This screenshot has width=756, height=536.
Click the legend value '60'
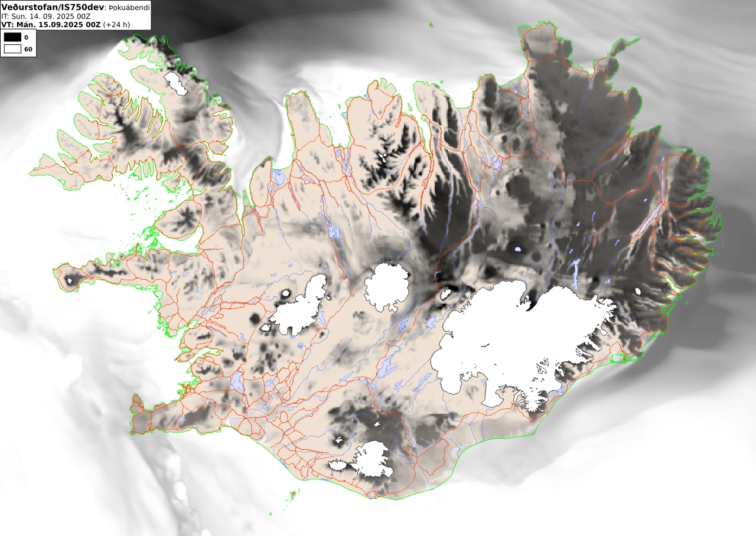(28, 49)
